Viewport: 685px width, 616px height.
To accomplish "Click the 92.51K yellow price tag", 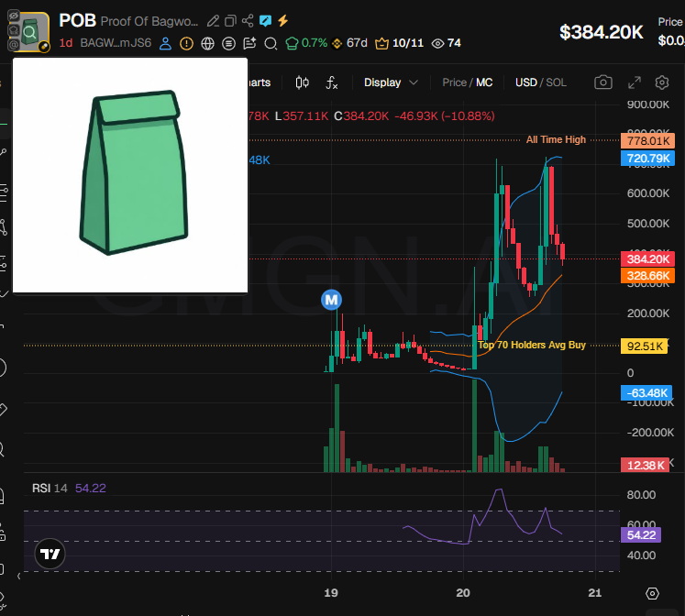I will tap(645, 346).
